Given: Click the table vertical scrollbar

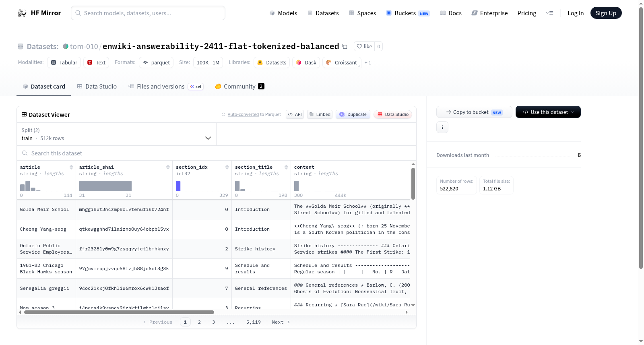Looking at the screenshot, I should tap(413, 184).
